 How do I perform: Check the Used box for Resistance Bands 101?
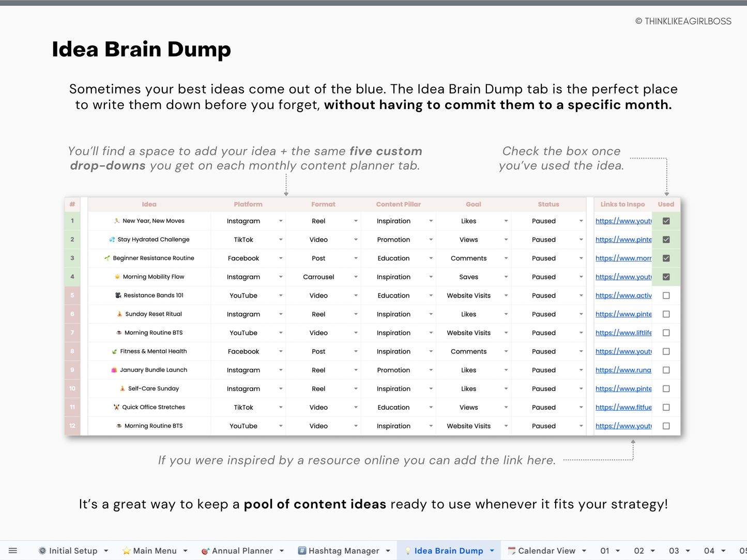point(666,295)
